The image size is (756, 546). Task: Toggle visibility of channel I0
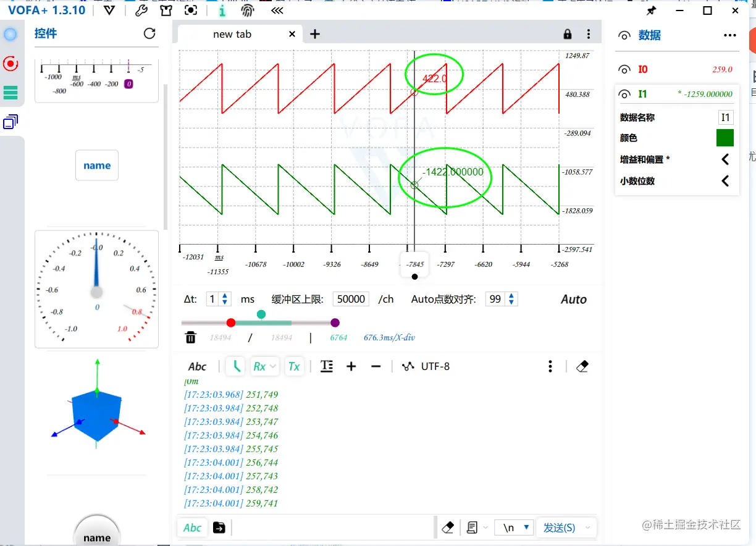tap(624, 69)
